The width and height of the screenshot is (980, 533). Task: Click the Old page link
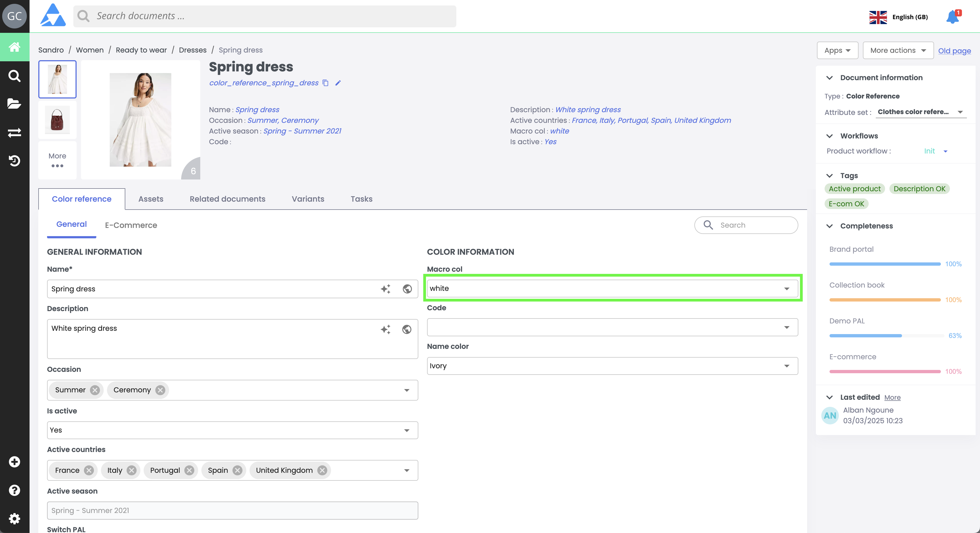tap(954, 51)
